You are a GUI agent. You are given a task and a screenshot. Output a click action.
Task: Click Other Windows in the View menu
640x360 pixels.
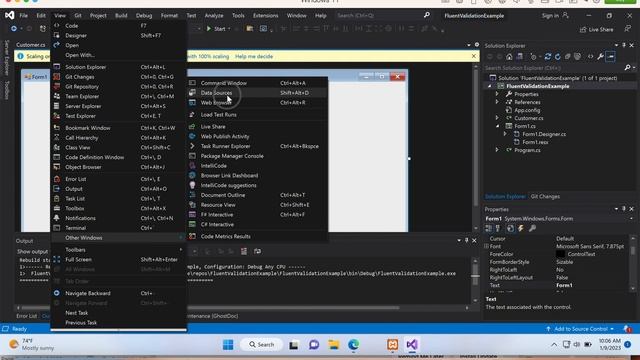(x=118, y=238)
